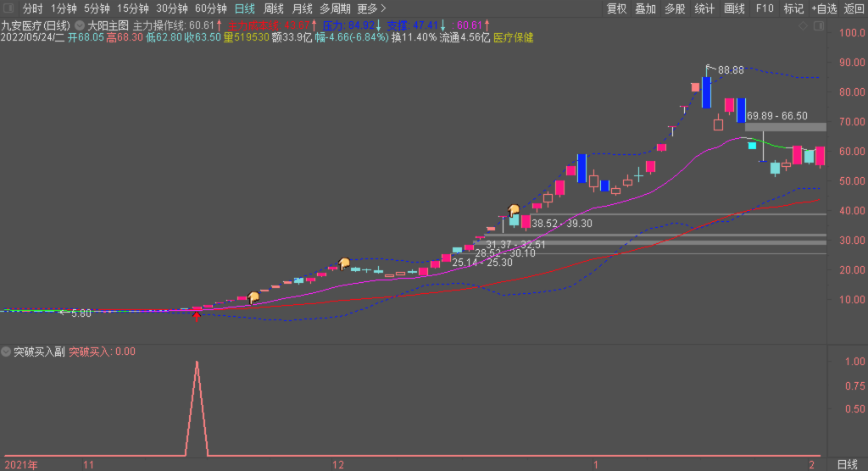Click the 69.89 - 66.50 gray gap zone

[x=784, y=127]
